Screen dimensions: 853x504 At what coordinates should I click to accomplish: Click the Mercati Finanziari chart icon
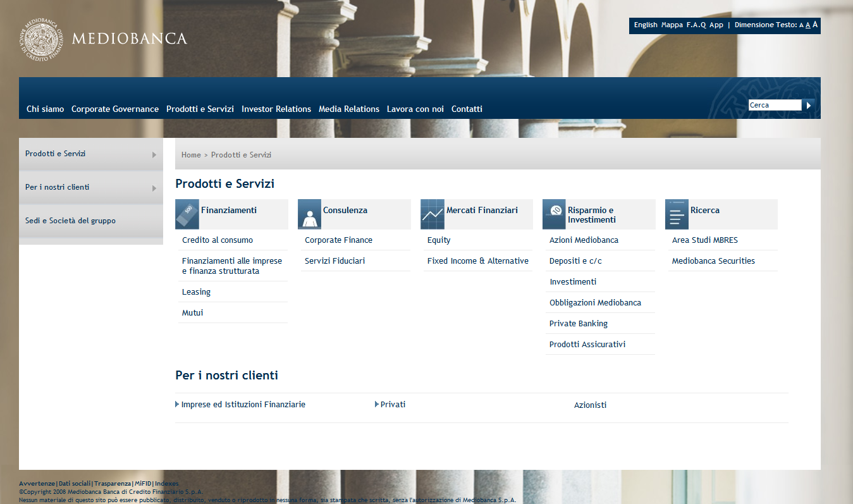(x=433, y=214)
